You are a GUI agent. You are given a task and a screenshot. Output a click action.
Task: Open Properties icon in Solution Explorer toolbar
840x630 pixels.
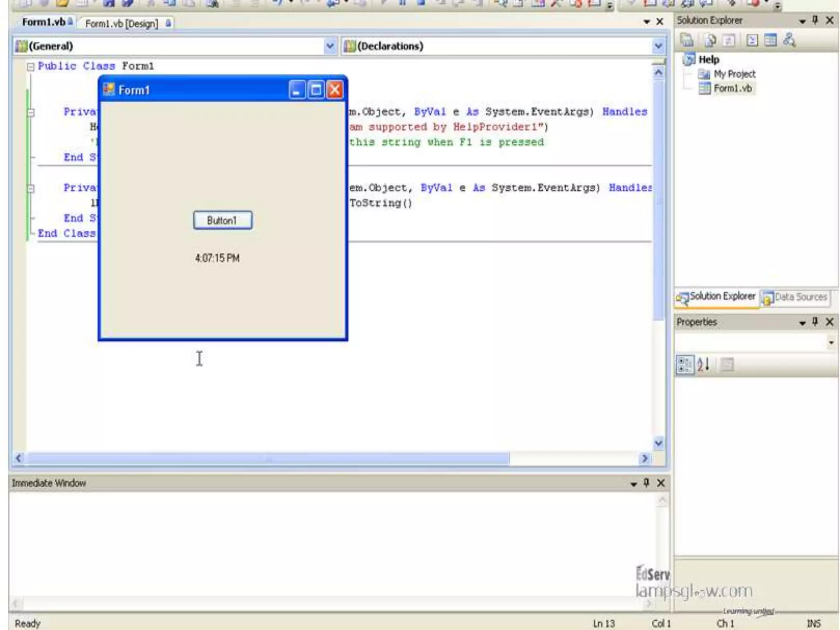coord(687,40)
